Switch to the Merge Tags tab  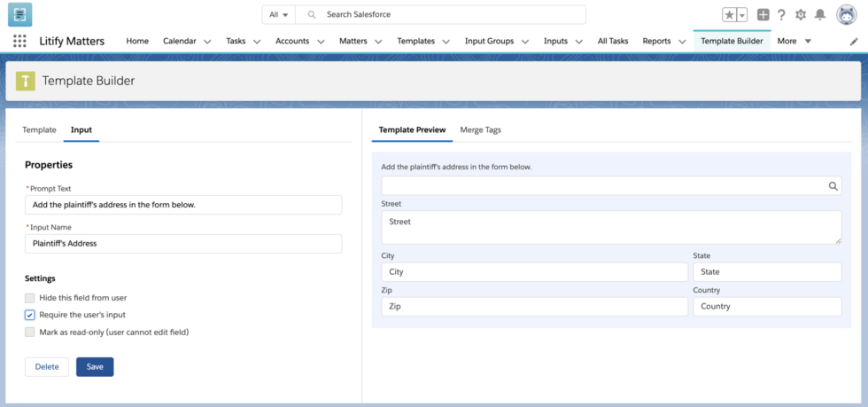point(480,129)
